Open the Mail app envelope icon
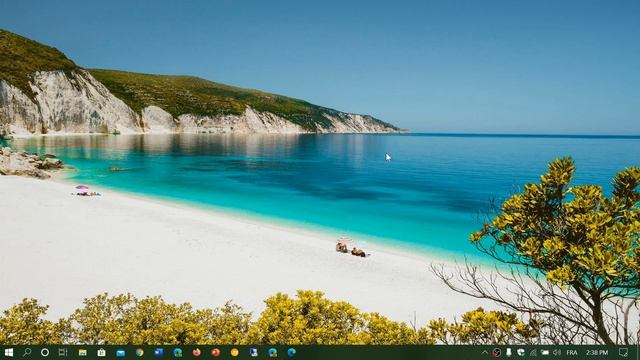Image resolution: width=640 pixels, height=360 pixels. 120,353
